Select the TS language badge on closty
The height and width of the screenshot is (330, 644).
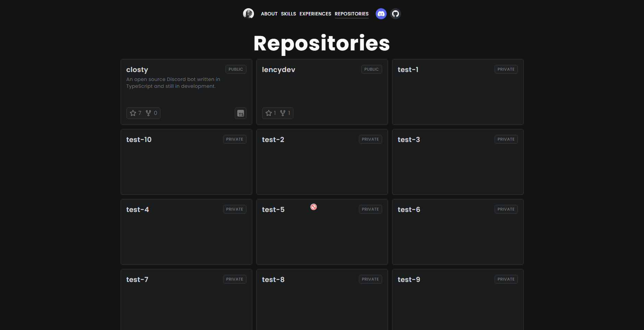click(241, 113)
